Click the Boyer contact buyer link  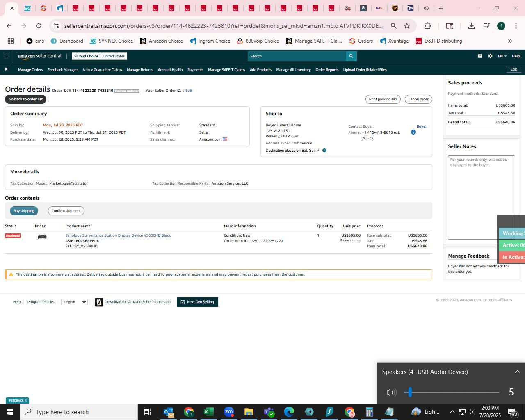(x=422, y=126)
